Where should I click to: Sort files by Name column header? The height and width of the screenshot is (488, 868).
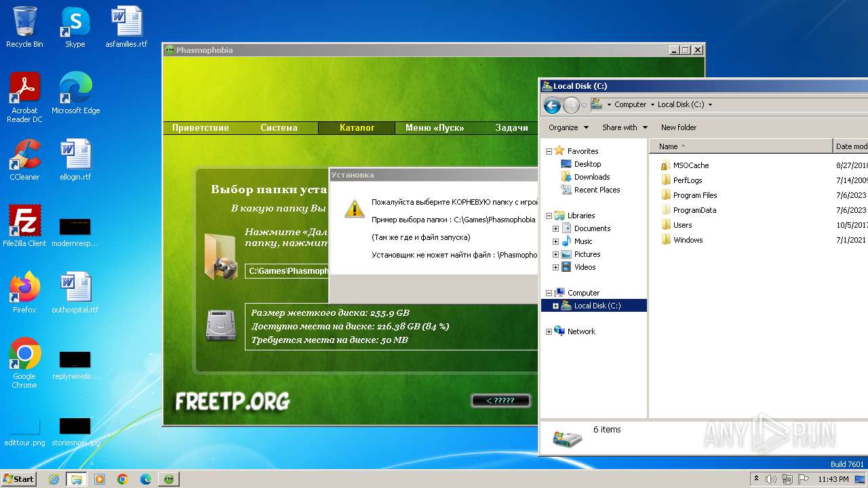[741, 146]
